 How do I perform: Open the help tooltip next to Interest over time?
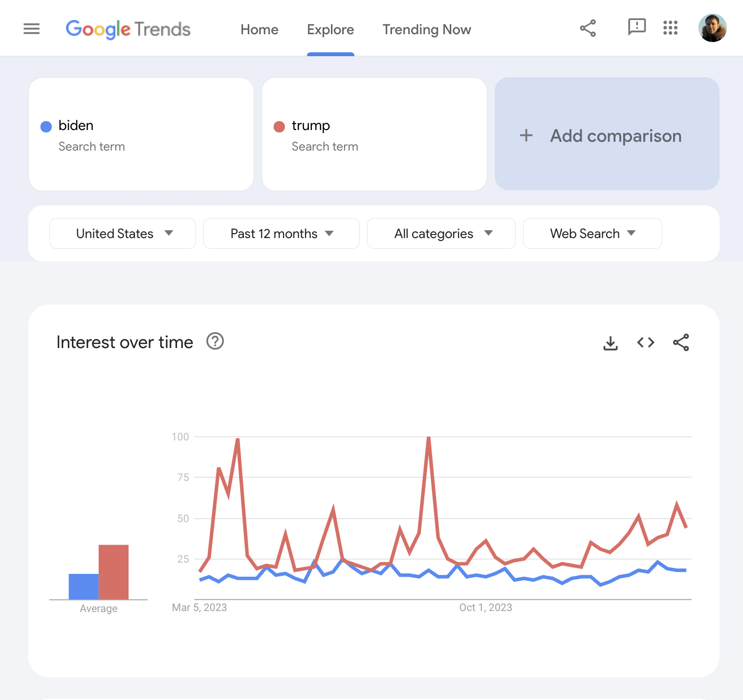click(215, 342)
